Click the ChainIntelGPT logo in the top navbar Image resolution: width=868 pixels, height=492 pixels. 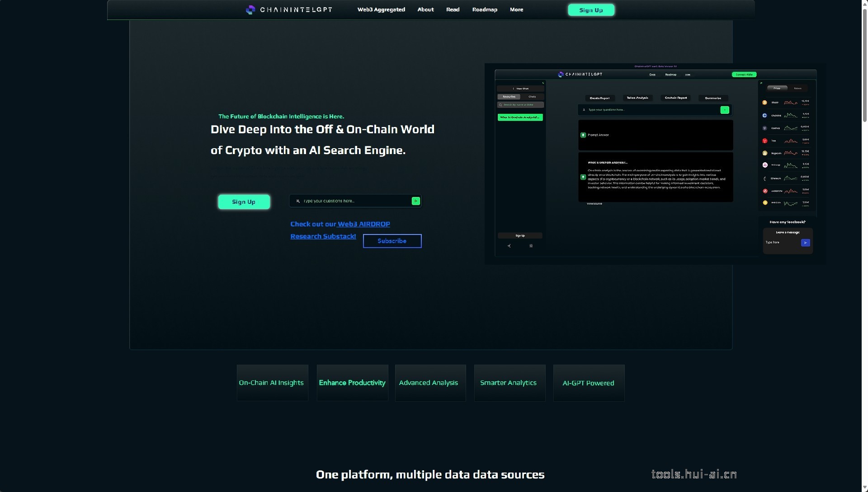pos(289,9)
